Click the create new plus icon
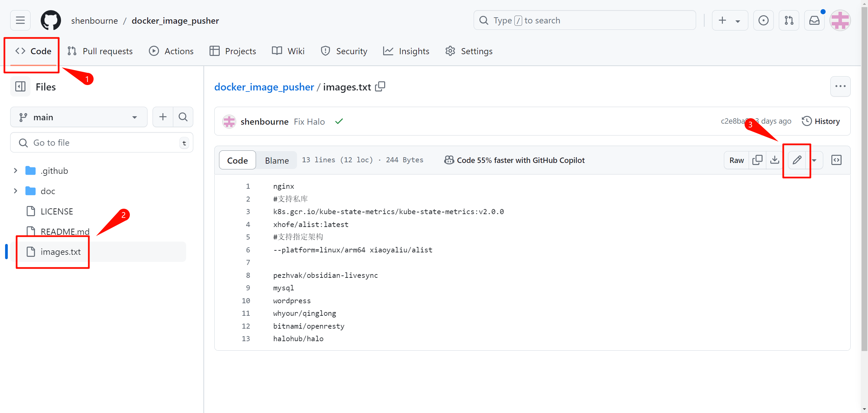This screenshot has height=413, width=868. coord(722,20)
